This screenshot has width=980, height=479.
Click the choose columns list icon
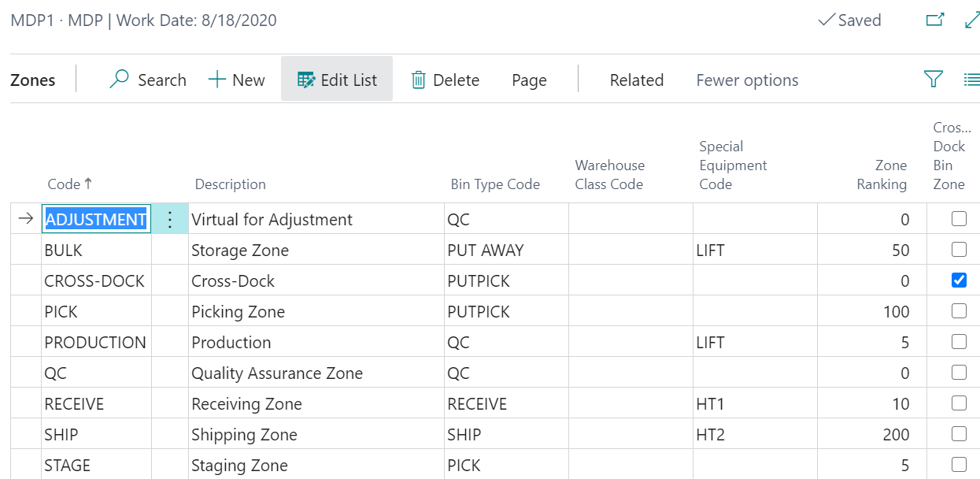click(x=971, y=79)
